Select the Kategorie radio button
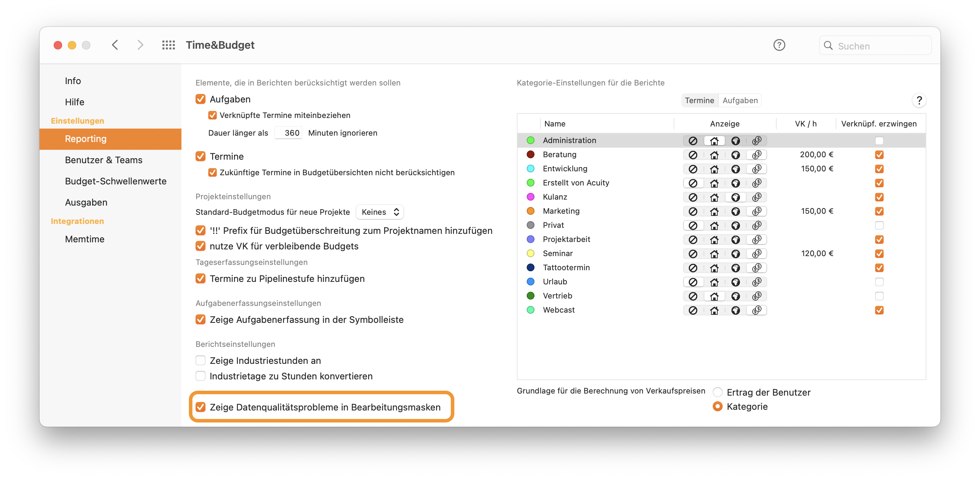The width and height of the screenshot is (980, 479). coord(717,406)
